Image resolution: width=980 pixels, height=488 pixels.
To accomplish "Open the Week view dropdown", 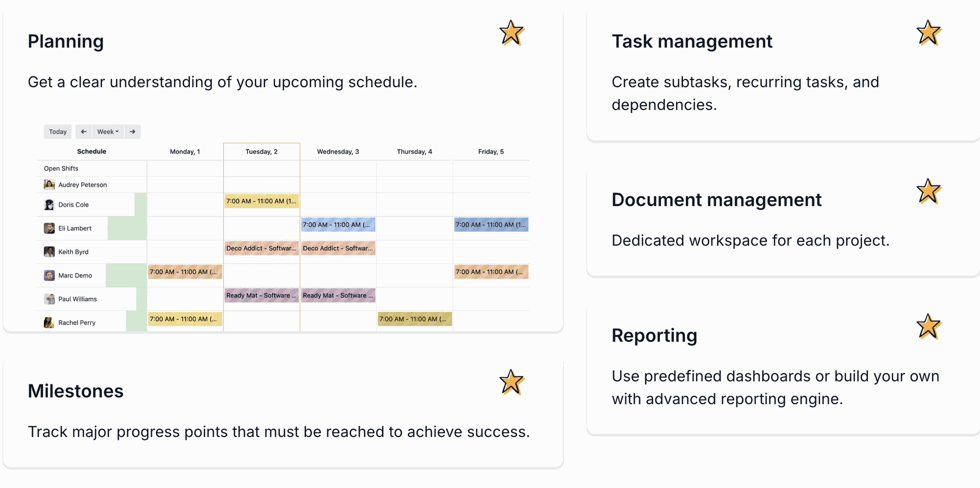I will [108, 132].
